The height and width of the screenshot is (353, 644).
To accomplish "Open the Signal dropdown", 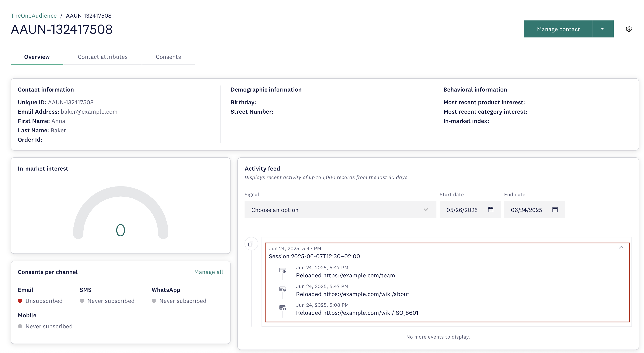I will pyautogui.click(x=340, y=210).
